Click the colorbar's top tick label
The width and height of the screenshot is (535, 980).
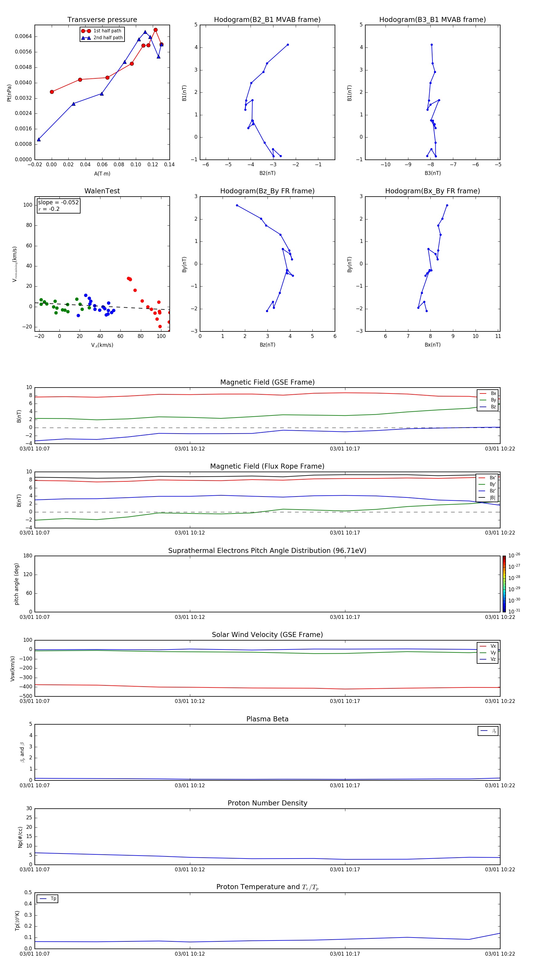click(514, 555)
